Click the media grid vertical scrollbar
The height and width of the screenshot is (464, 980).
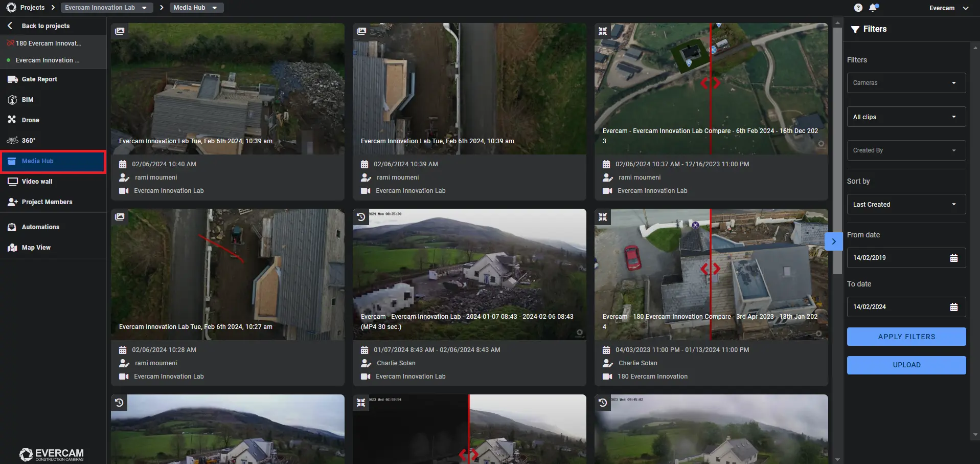pyautogui.click(x=837, y=150)
